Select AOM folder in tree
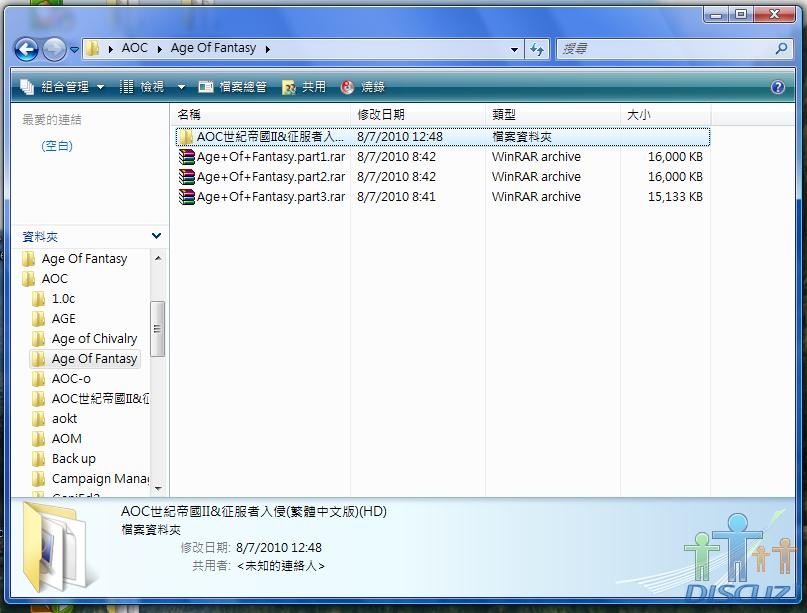Viewport: 807px width, 613px height. click(x=57, y=439)
